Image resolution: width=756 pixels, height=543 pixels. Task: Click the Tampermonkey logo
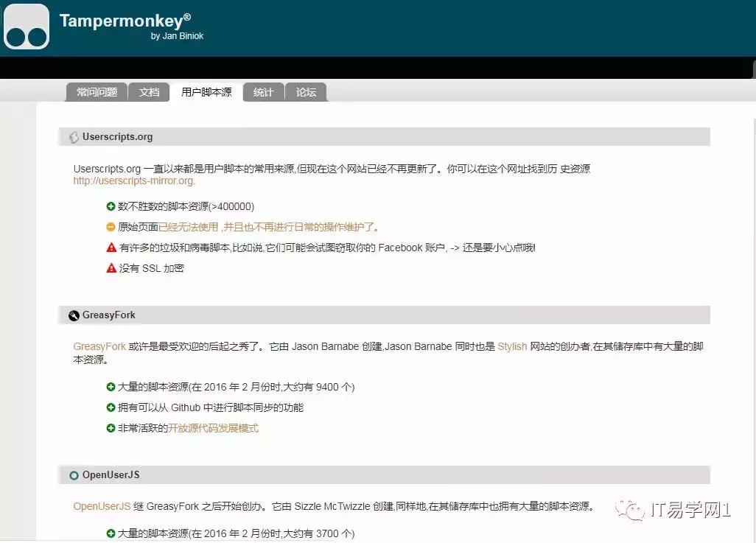click(26, 28)
